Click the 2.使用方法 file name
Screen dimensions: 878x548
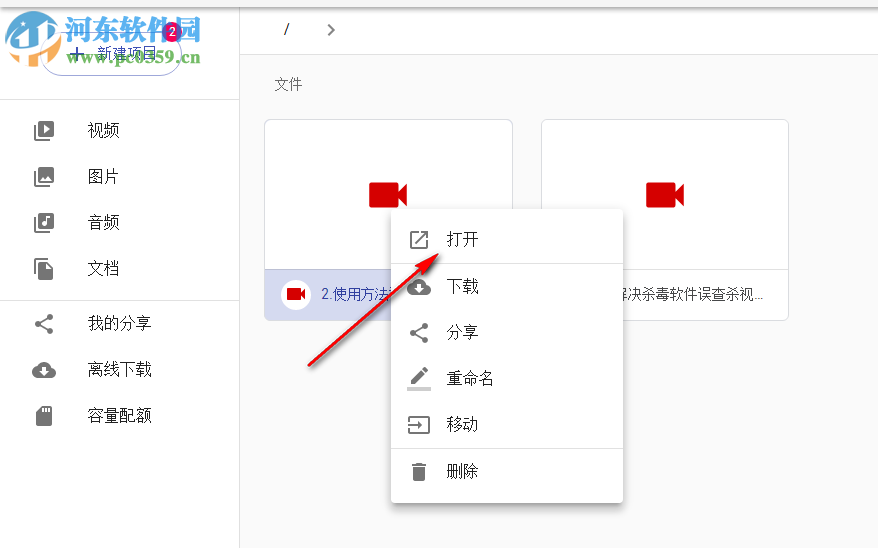point(356,294)
